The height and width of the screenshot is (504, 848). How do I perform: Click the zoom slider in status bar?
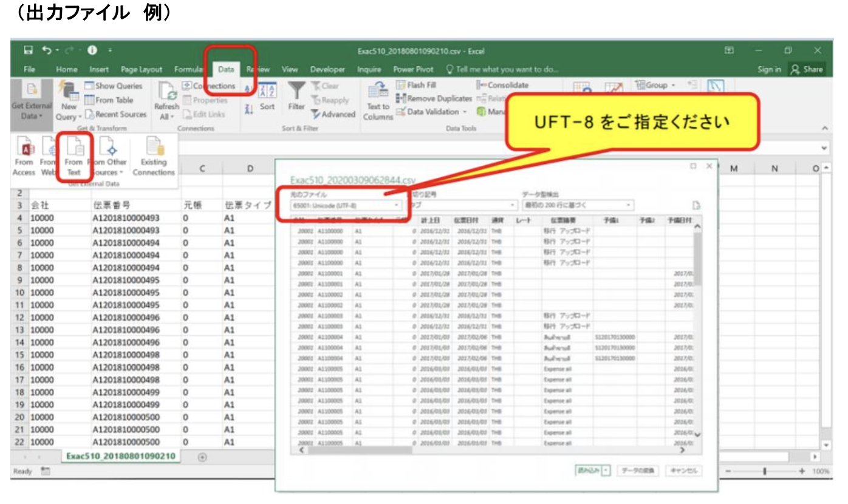point(764,471)
